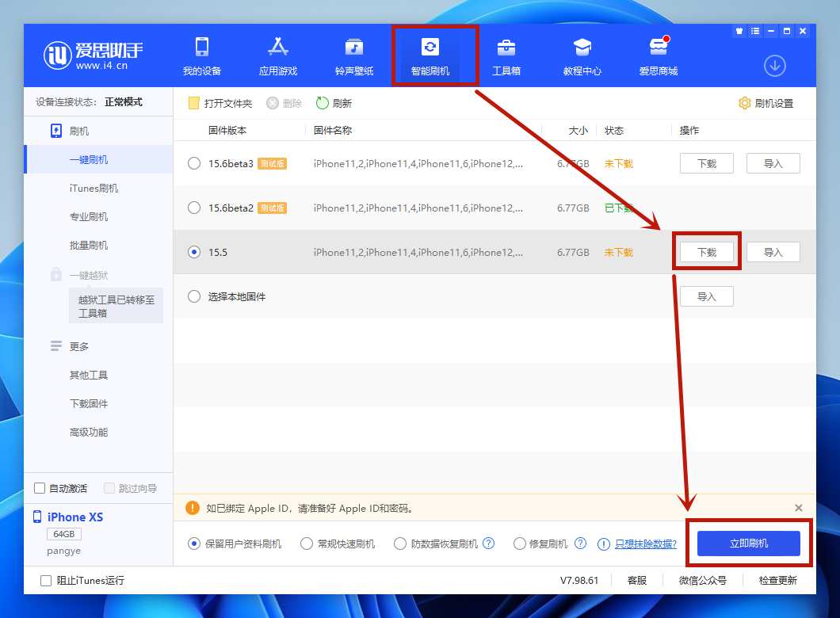Viewport: 840px width, 618px height.
Task: Select iTunes刷机 in the sidebar
Action: tap(94, 188)
